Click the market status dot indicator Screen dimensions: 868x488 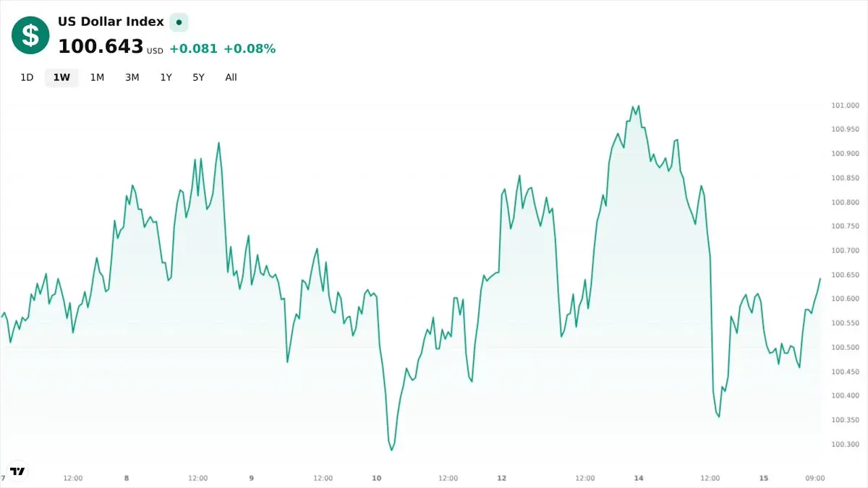[x=179, y=22]
